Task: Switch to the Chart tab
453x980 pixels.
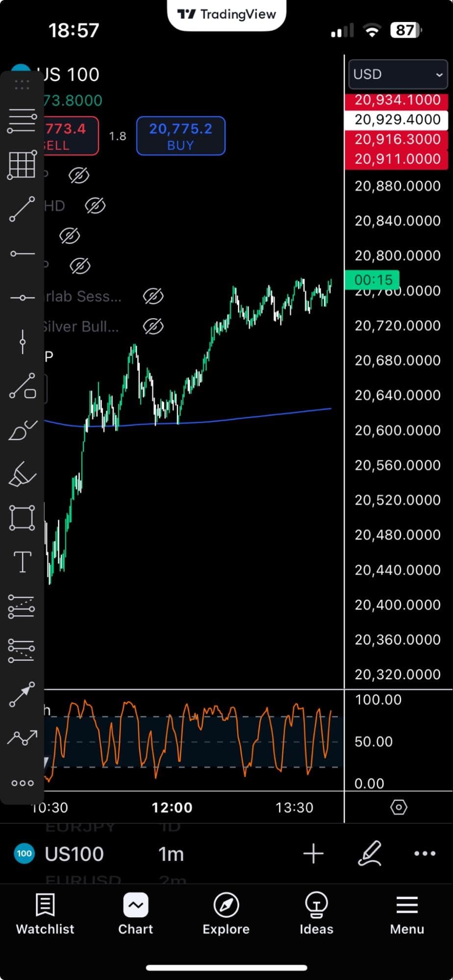Action: (x=136, y=914)
